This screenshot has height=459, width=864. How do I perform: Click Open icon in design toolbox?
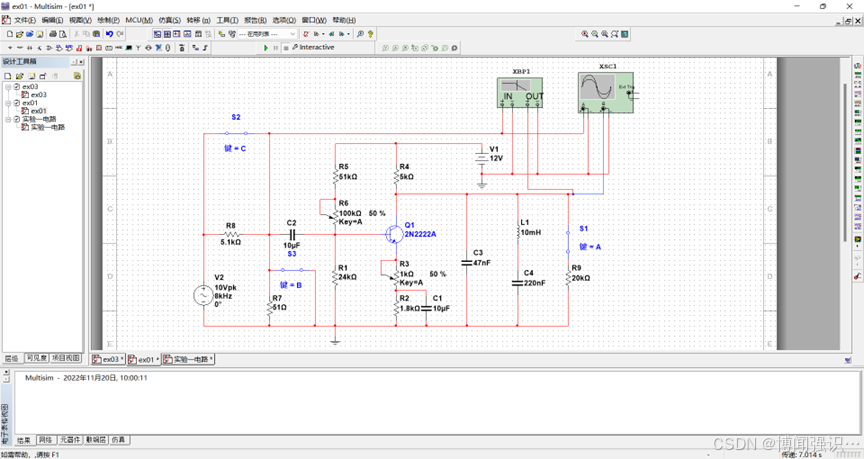[x=19, y=76]
